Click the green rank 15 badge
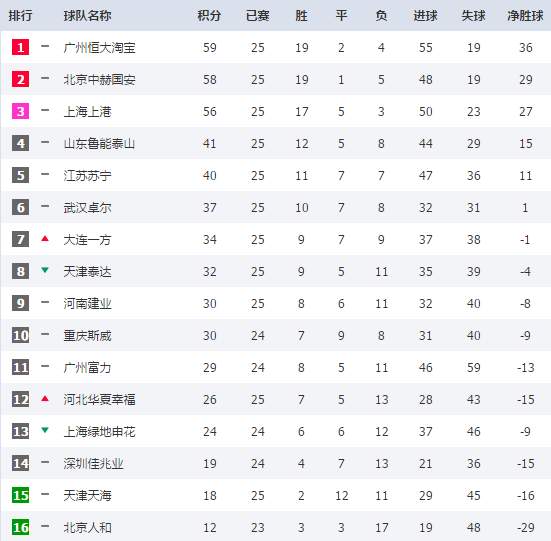This screenshot has height=541, width=551. click(20, 495)
